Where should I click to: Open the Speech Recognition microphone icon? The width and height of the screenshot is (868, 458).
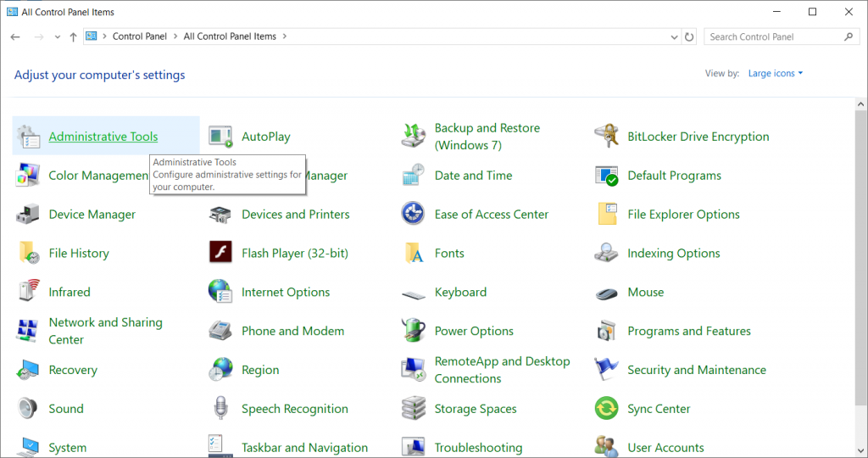220,408
